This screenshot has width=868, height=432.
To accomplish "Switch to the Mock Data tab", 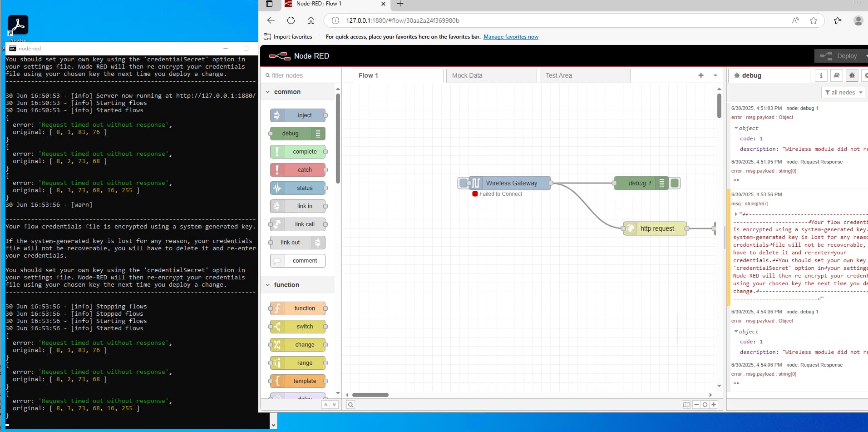I will tap(491, 75).
